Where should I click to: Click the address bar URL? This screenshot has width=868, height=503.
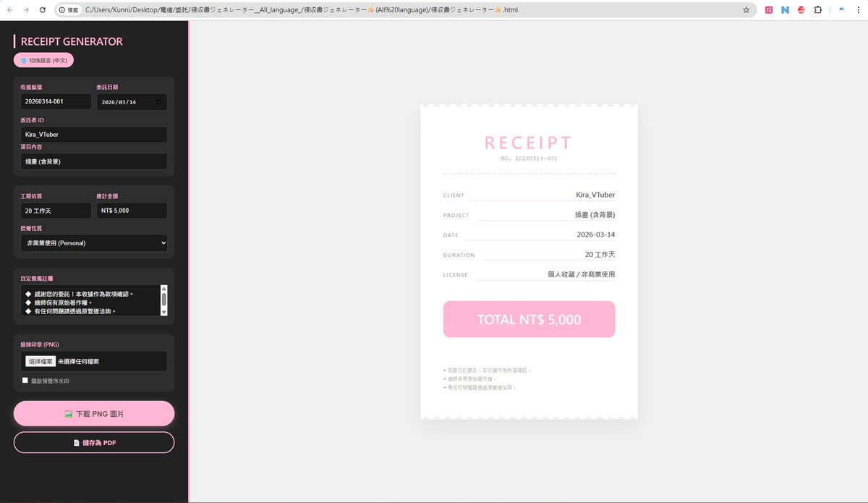click(x=301, y=10)
